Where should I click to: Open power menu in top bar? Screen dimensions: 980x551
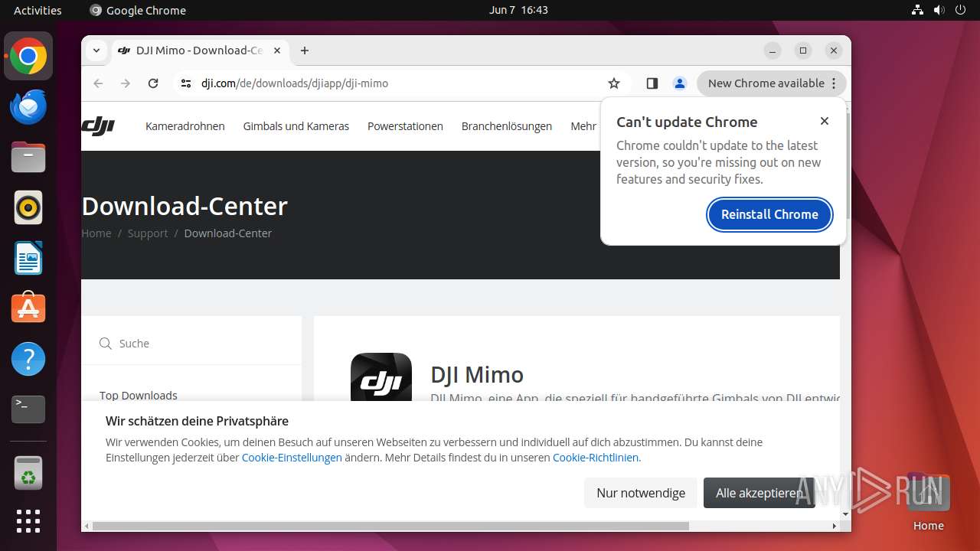(x=961, y=10)
